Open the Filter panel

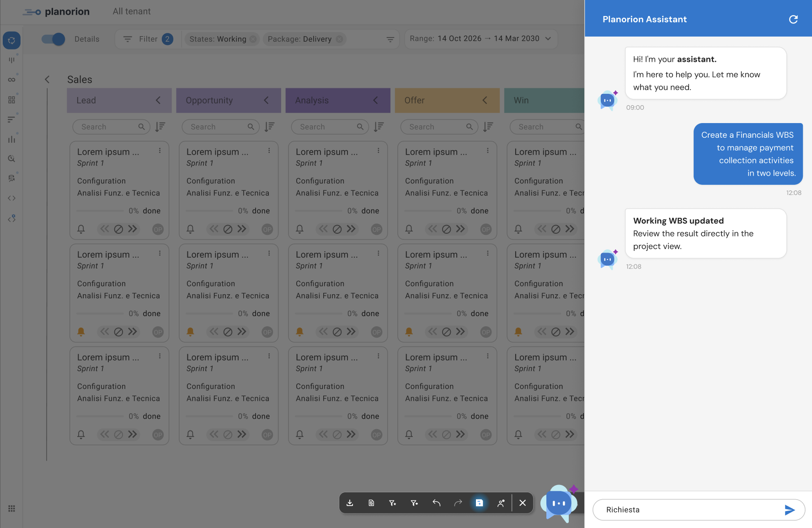coord(148,39)
